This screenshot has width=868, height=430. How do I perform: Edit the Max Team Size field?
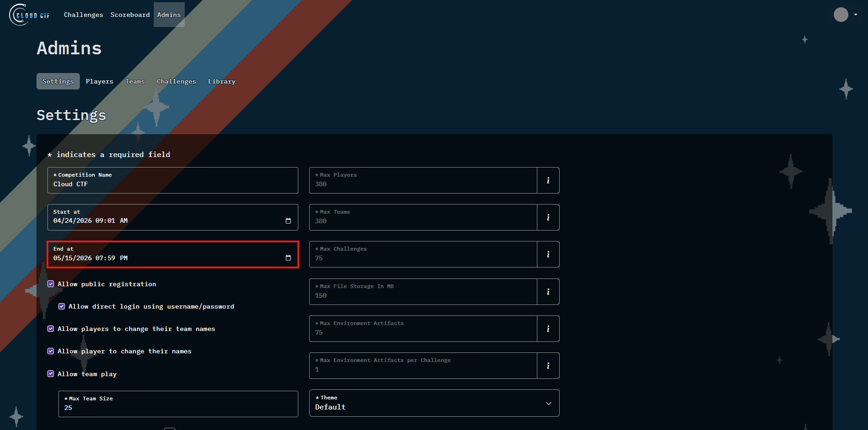tap(178, 404)
